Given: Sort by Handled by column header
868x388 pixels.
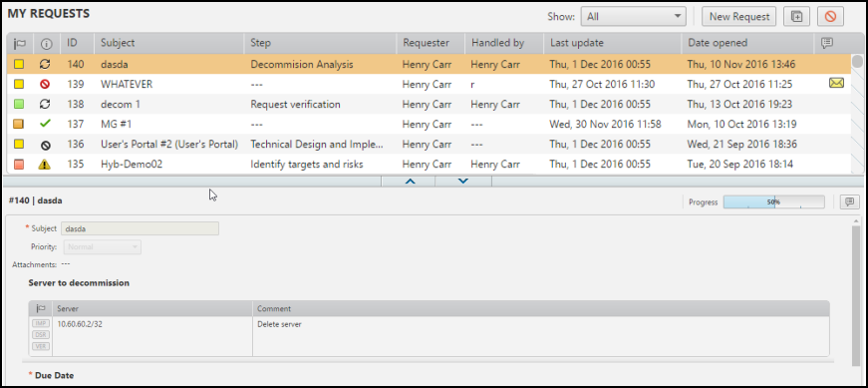Looking at the screenshot, I should coord(504,43).
